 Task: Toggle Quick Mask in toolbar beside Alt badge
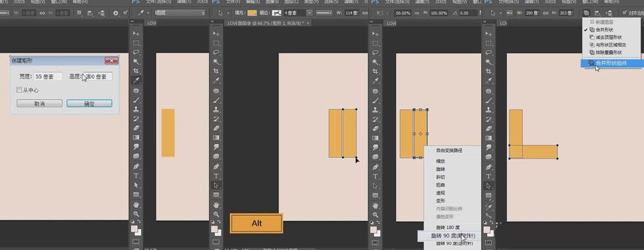[216, 242]
